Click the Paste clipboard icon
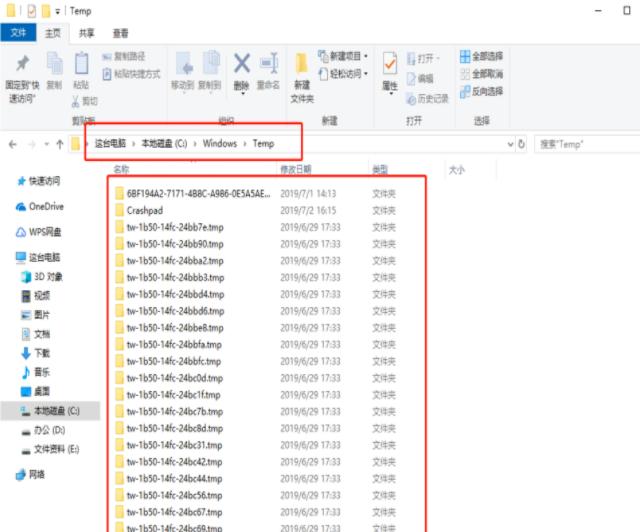 pos(81,63)
